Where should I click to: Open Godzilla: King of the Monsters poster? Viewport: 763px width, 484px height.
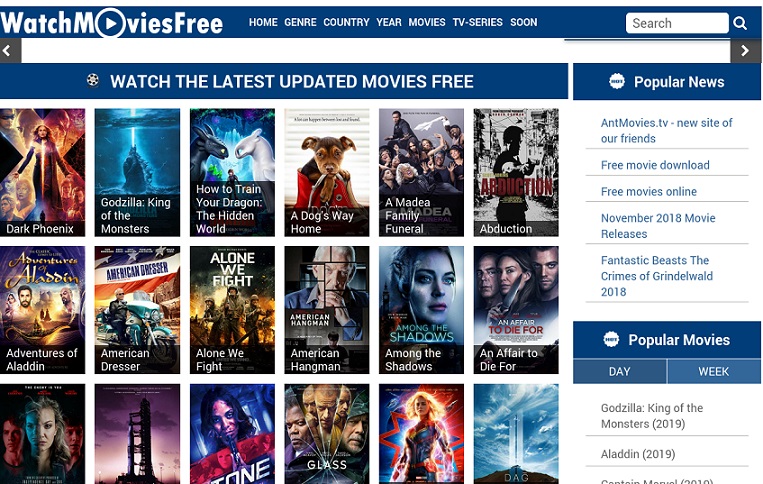tap(137, 173)
